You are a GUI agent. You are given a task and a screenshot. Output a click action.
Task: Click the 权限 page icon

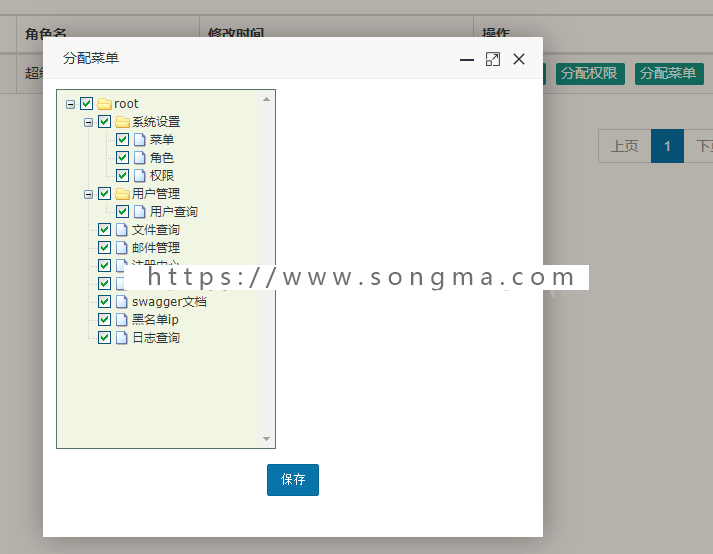(140, 176)
